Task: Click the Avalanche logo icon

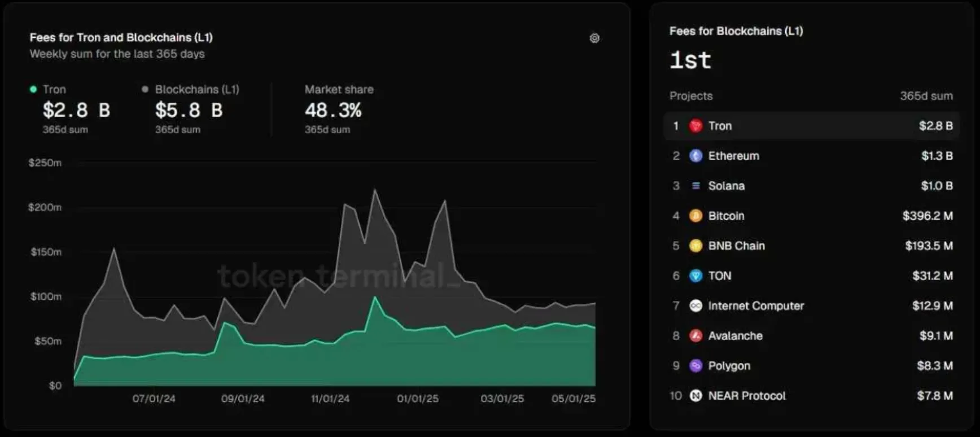Action: click(x=696, y=336)
